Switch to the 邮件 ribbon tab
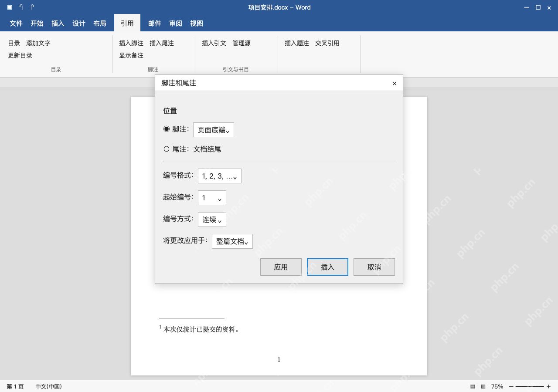 coord(155,24)
